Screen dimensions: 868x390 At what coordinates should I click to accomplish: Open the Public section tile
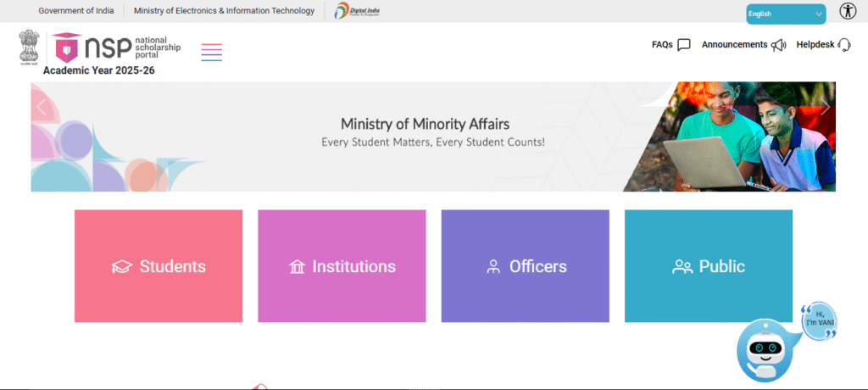pos(708,266)
